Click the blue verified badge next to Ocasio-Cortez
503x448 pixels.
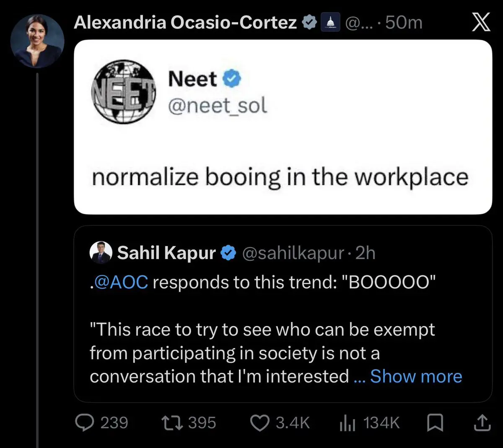310,22
